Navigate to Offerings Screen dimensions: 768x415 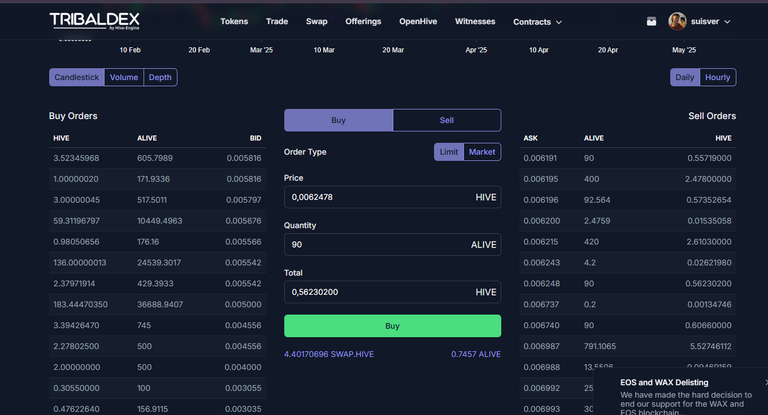point(363,22)
